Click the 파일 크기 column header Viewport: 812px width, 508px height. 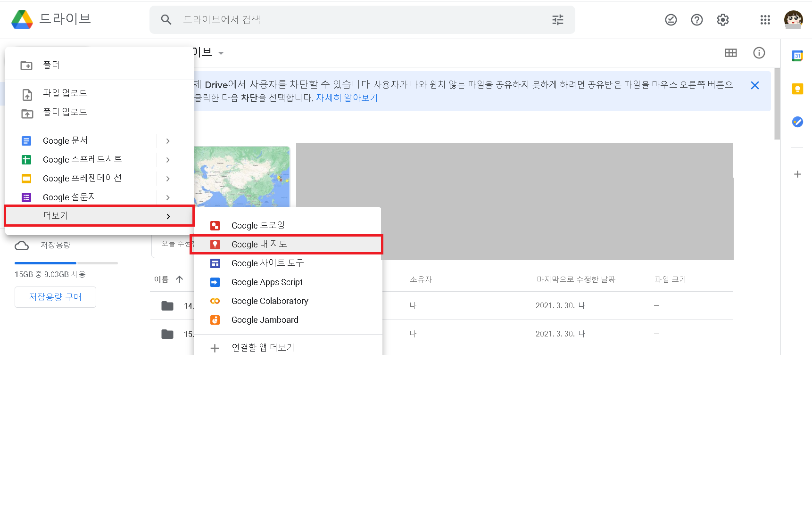tap(670, 279)
